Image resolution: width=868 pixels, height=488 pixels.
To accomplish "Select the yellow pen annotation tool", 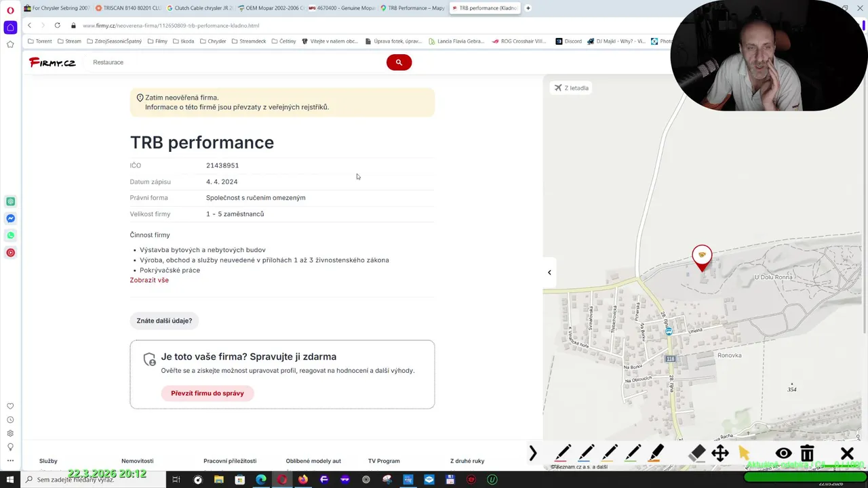I will (x=610, y=453).
